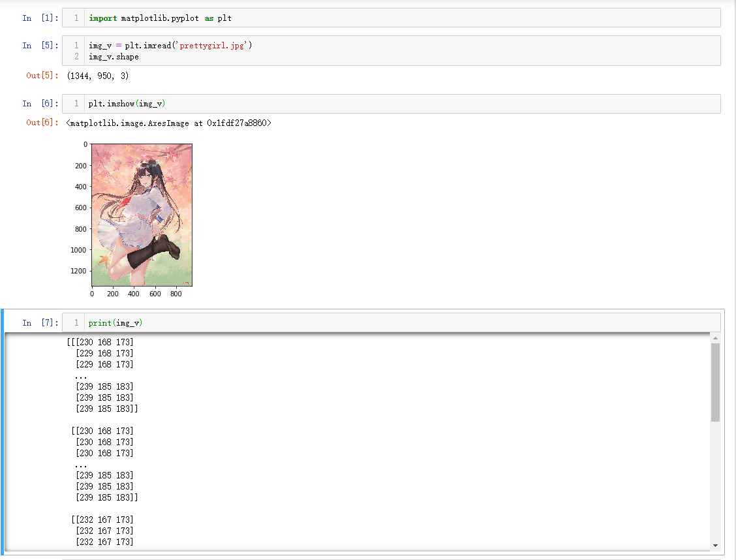Click the Out[6] output prompt

click(x=42, y=123)
